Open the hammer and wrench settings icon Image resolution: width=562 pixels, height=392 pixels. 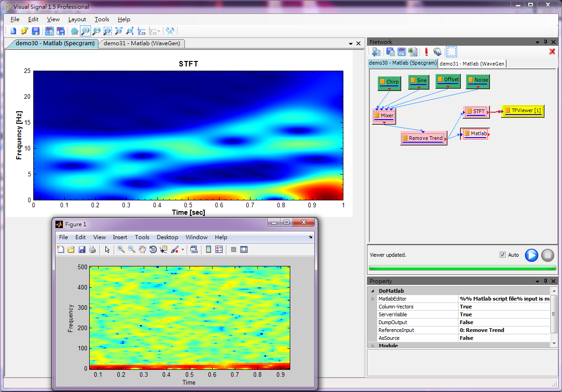click(x=170, y=31)
